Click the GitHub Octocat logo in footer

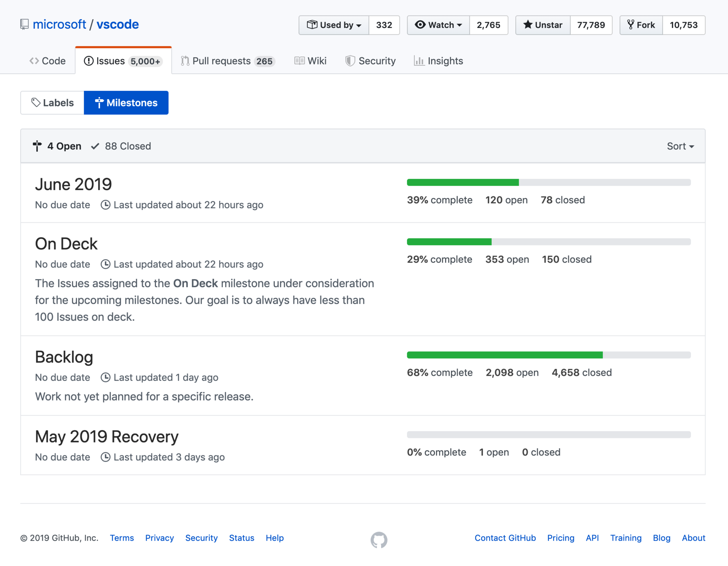pyautogui.click(x=379, y=539)
